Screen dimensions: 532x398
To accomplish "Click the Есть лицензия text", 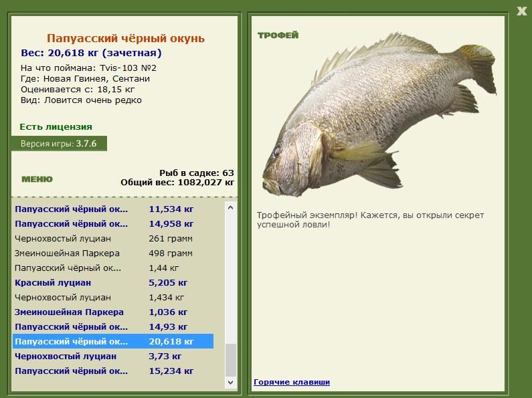I will 56,127.
